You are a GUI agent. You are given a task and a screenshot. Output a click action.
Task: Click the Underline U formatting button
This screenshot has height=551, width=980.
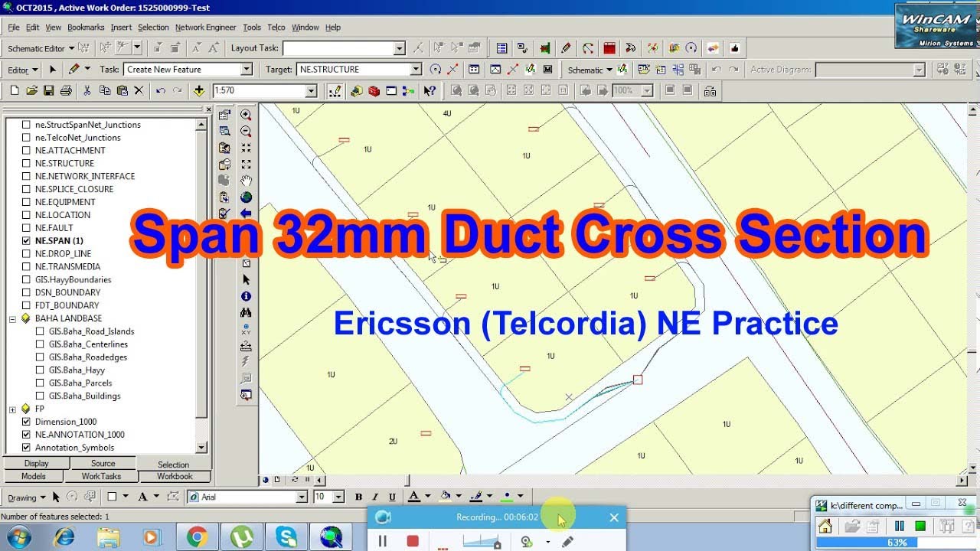(392, 497)
